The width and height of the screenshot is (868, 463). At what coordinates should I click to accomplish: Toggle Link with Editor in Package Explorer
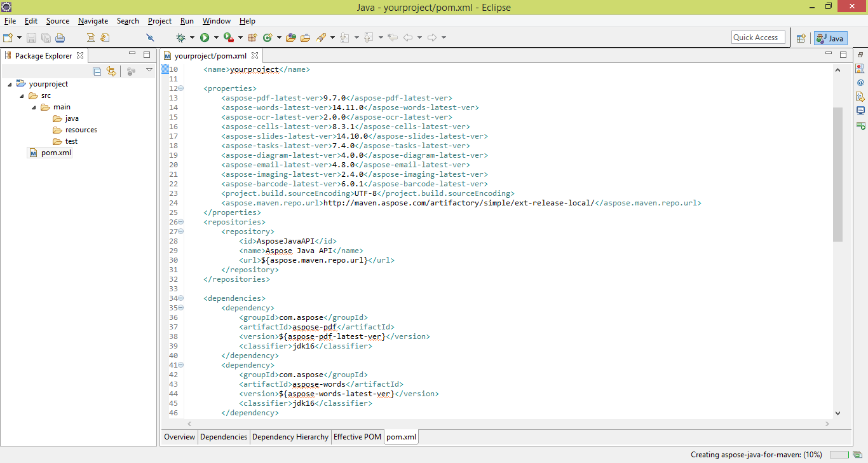click(111, 71)
